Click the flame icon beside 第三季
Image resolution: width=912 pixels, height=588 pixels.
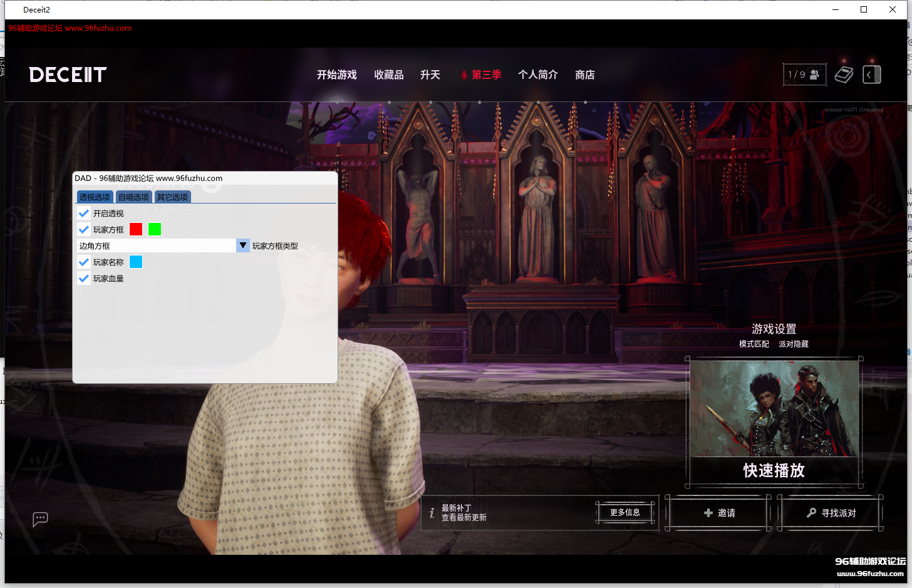[x=464, y=75]
